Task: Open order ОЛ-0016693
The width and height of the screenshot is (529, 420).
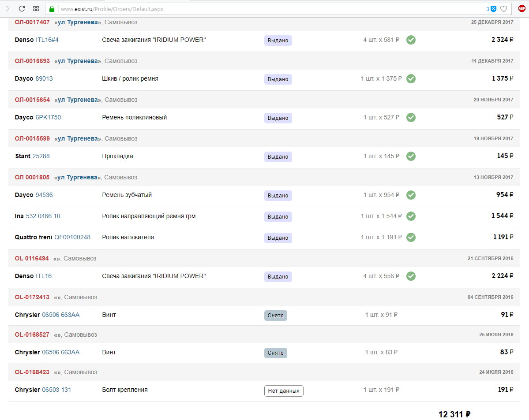Action: [x=32, y=61]
